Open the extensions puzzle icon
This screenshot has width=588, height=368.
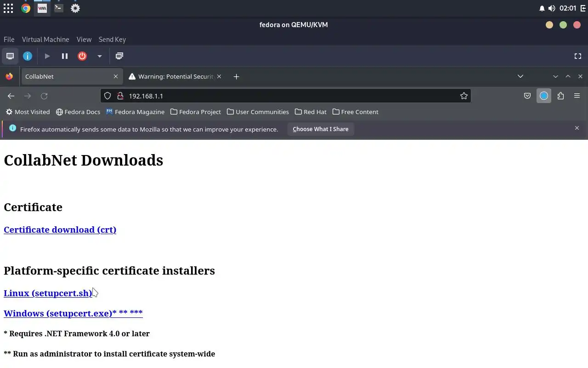tap(560, 96)
